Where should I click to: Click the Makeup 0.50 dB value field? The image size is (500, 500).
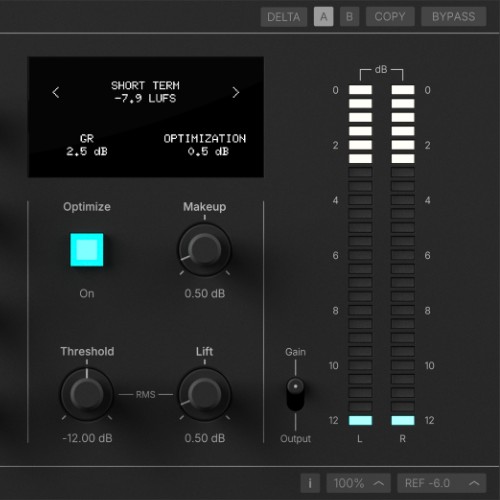click(205, 293)
